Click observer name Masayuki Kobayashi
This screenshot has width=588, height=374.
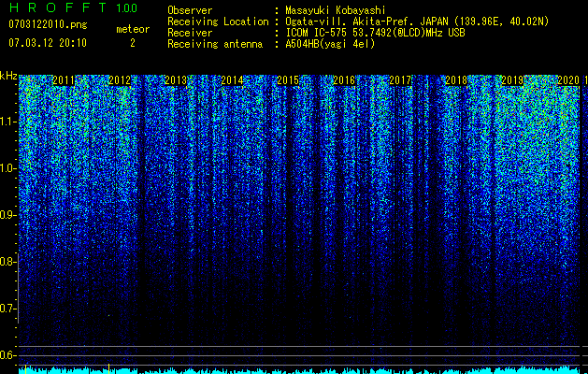336,10
